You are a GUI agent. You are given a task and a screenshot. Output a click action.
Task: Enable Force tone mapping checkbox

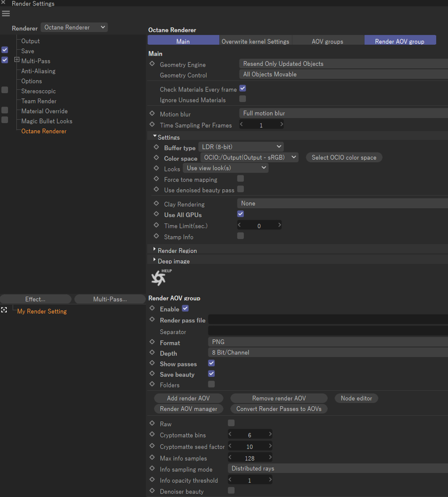coord(240,179)
